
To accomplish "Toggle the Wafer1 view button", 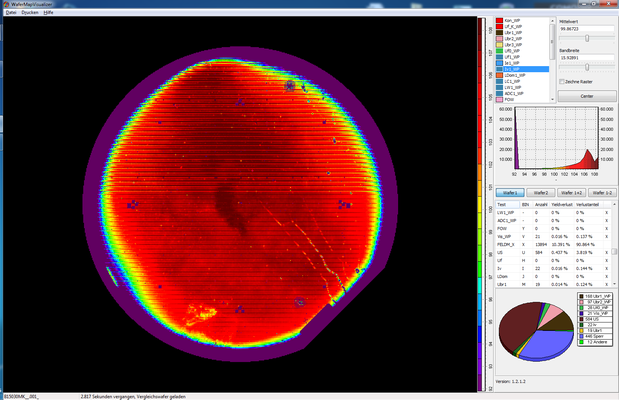I will [x=508, y=192].
